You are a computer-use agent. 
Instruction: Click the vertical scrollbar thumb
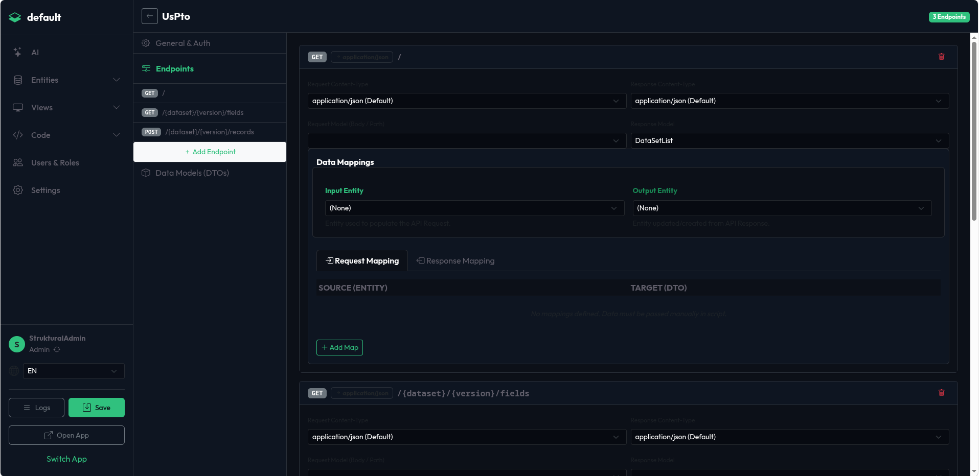pos(974,131)
